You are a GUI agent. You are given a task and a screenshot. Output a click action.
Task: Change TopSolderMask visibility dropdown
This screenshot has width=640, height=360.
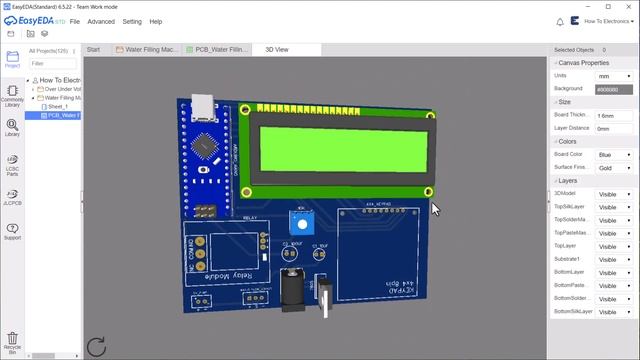(x=614, y=220)
